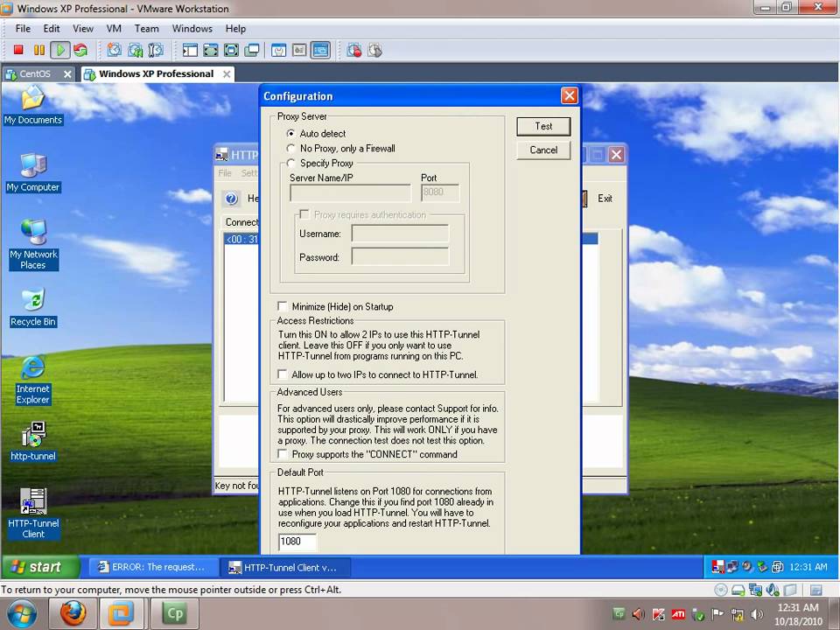The width and height of the screenshot is (840, 630).
Task: Click the Reset VM icon in toolbar
Action: [x=80, y=51]
